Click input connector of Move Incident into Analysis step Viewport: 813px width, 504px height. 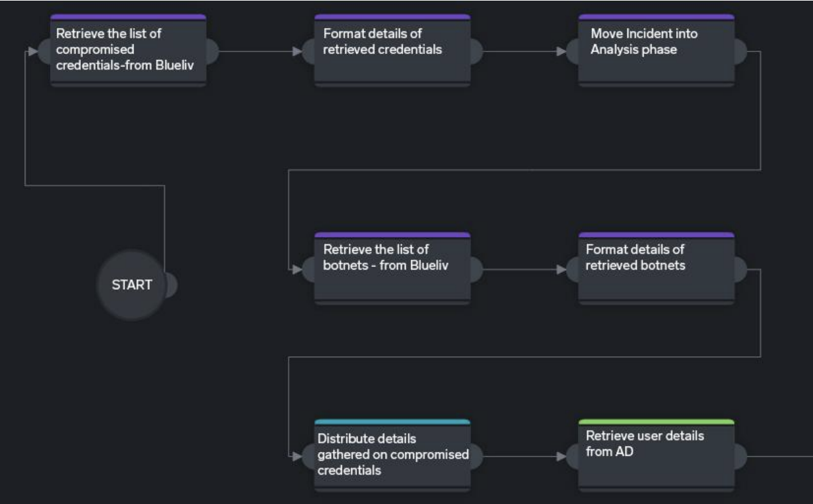point(571,51)
